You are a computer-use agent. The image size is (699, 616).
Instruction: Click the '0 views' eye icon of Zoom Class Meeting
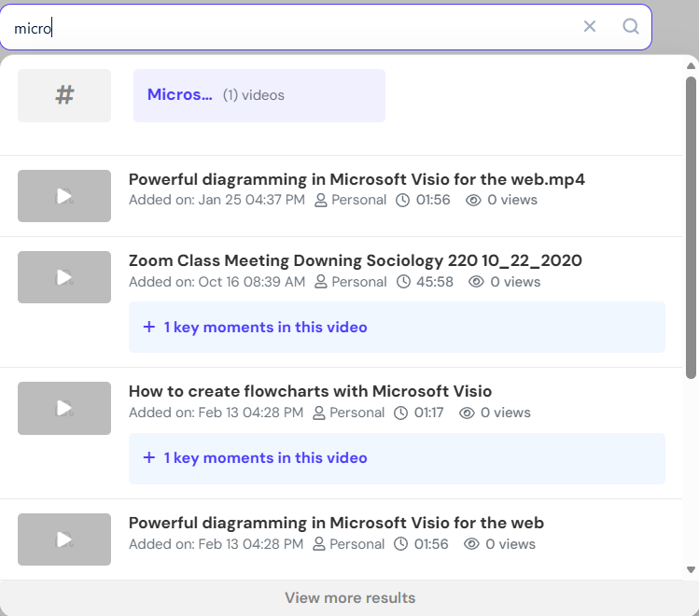[476, 282]
